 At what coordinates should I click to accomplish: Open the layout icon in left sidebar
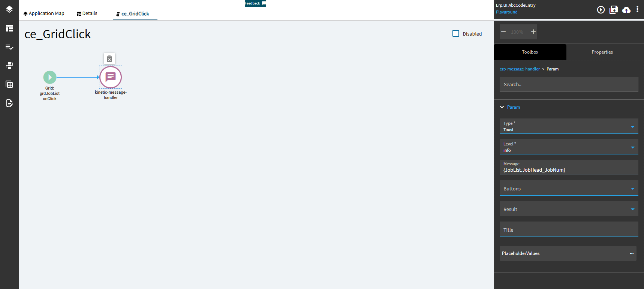click(x=9, y=28)
